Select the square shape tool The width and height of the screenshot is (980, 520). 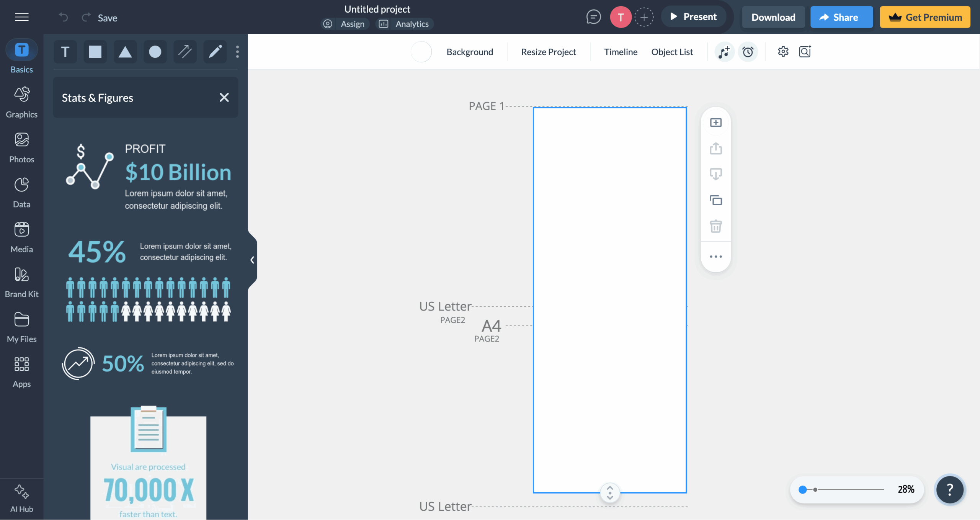[x=95, y=52]
